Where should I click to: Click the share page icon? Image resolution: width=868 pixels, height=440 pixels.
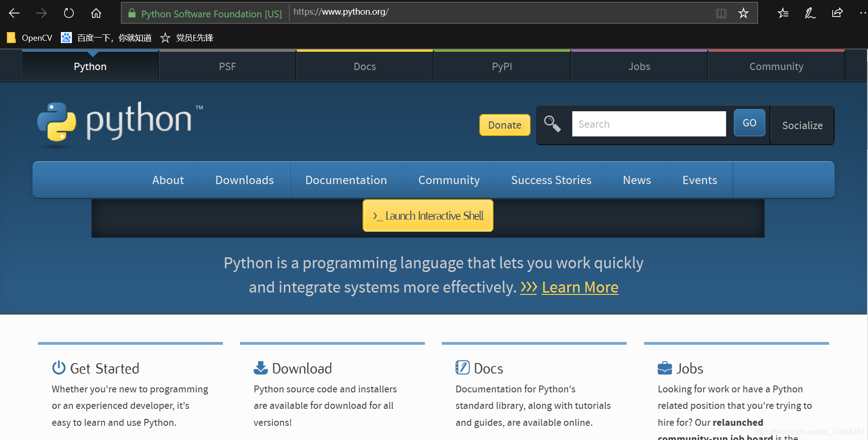(x=837, y=13)
